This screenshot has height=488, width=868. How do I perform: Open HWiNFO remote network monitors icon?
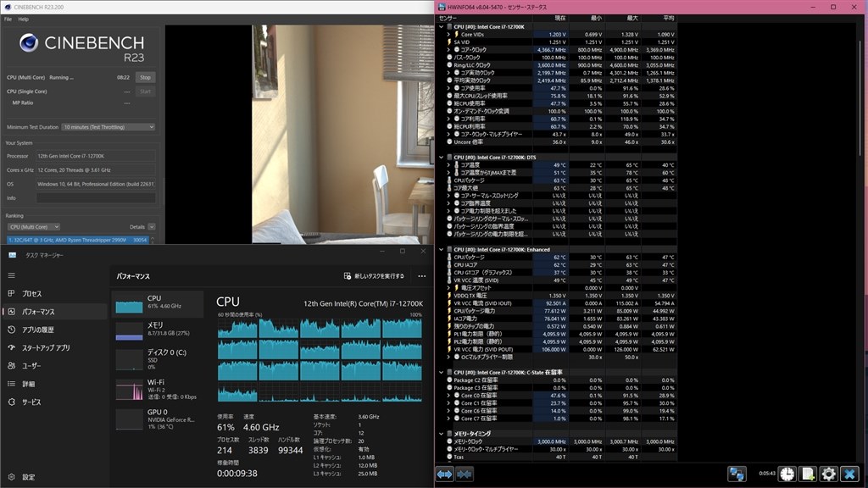[737, 474]
